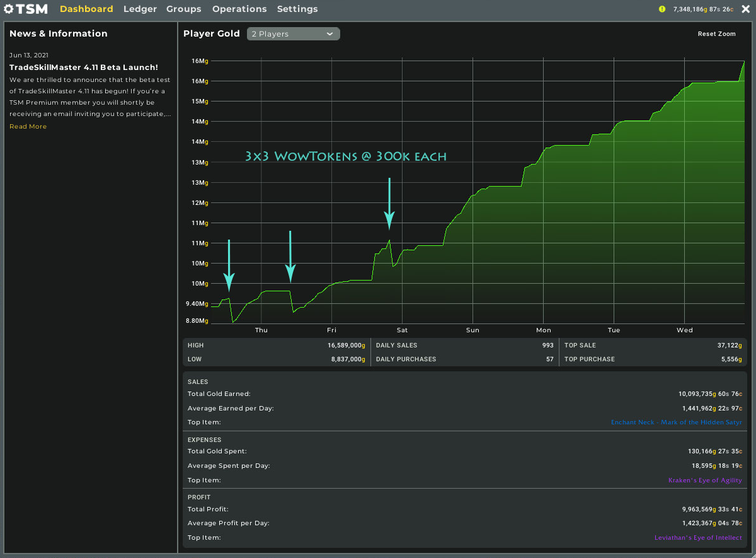The height and width of the screenshot is (558, 756).
Task: Close the TSM window with X
Action: [746, 9]
